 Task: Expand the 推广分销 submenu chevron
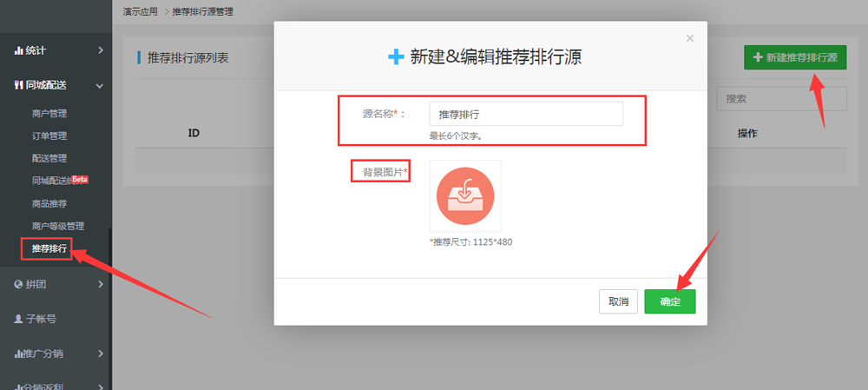pyautogui.click(x=101, y=354)
